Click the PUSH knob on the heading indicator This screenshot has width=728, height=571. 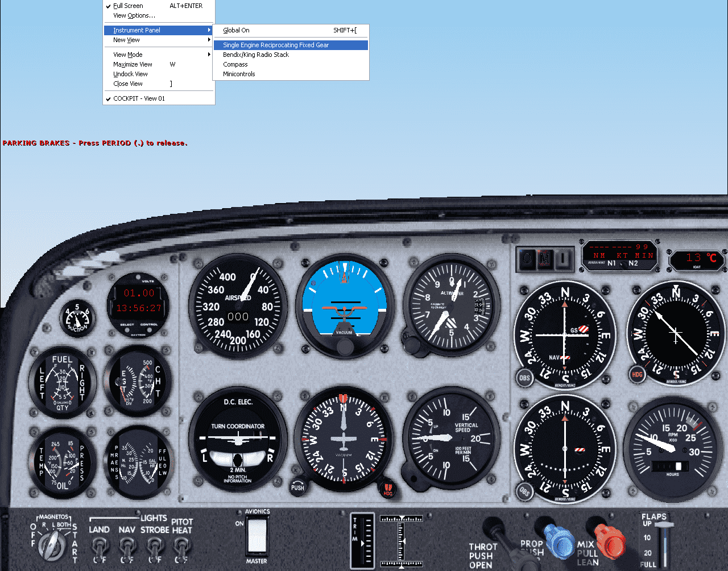tap(297, 487)
